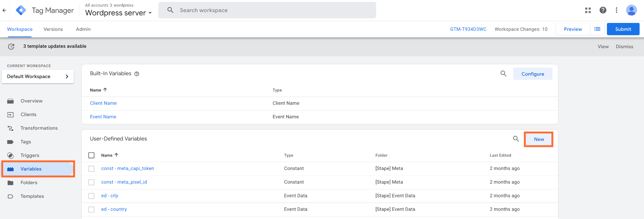Click the user account avatar

click(631, 10)
